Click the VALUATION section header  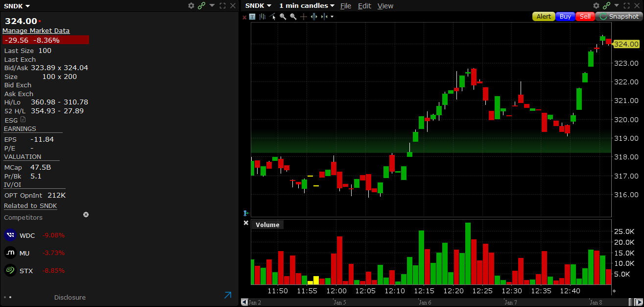click(x=23, y=157)
